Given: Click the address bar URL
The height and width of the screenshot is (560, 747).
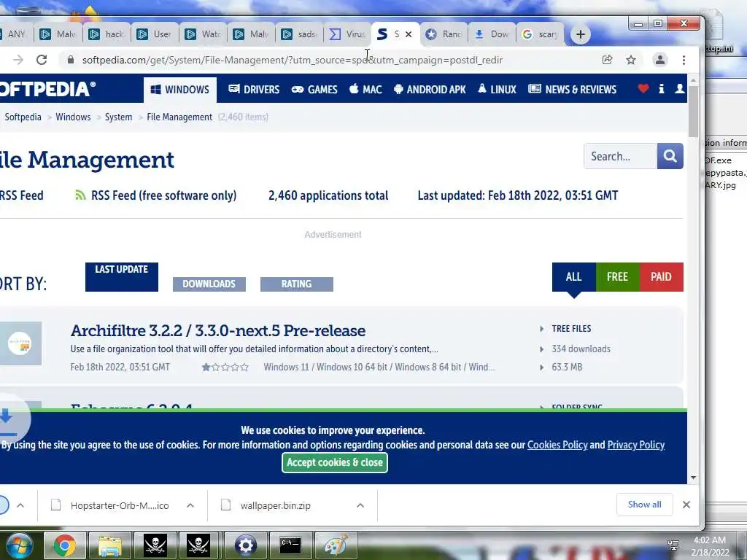Looking at the screenshot, I should point(292,60).
